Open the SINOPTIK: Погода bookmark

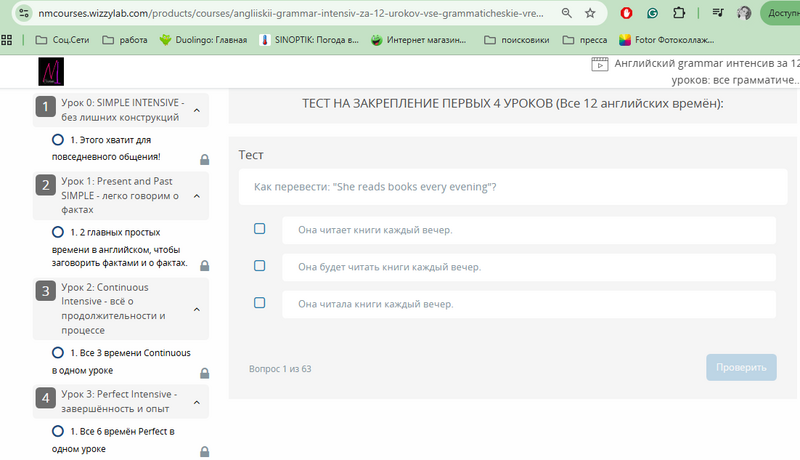[x=309, y=40]
